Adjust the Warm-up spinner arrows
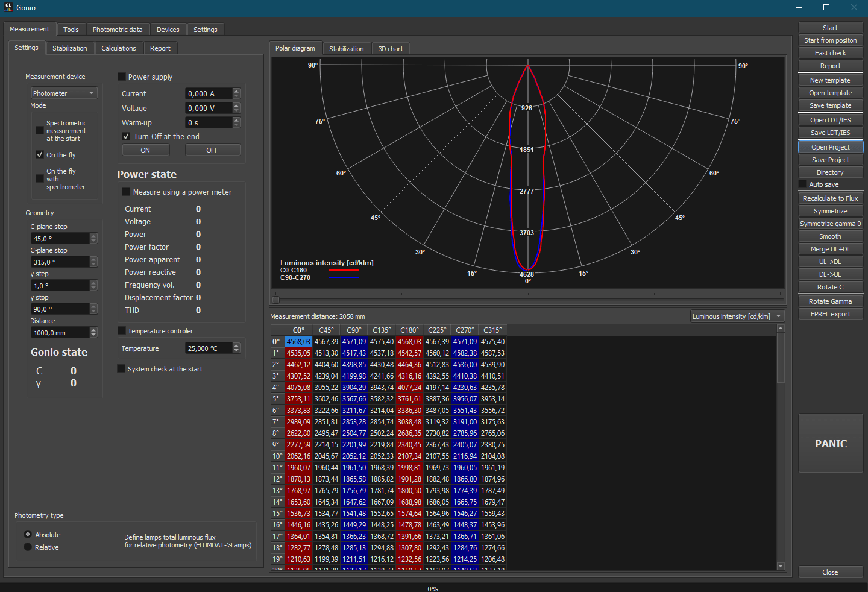Viewport: 868px width, 592px height. 236,122
